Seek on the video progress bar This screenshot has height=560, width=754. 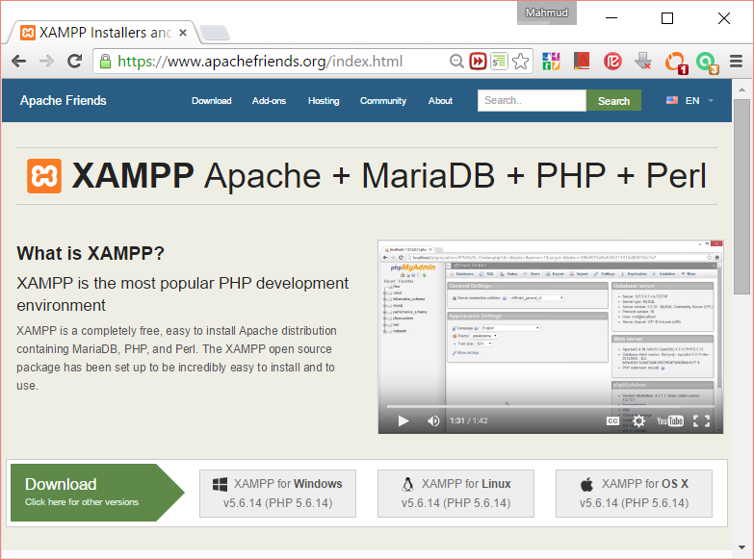[550, 406]
